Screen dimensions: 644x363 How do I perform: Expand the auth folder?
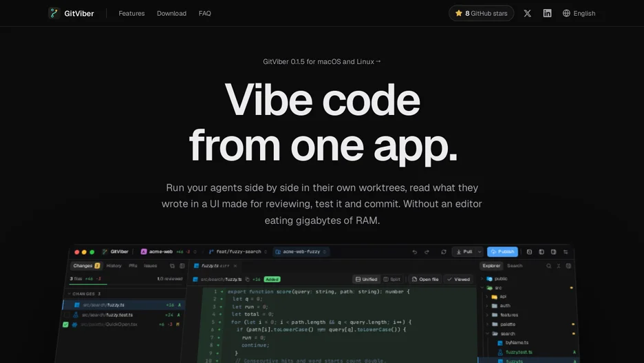coord(499,305)
